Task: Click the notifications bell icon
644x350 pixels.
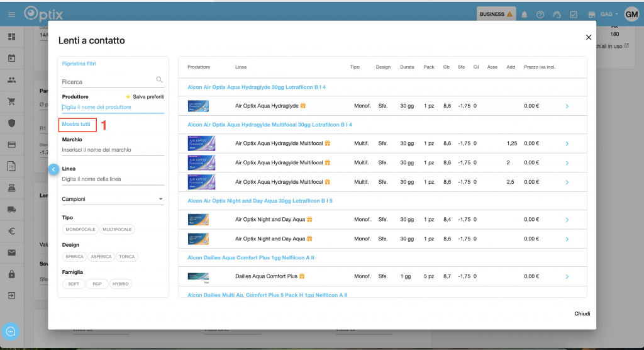Action: point(525,14)
